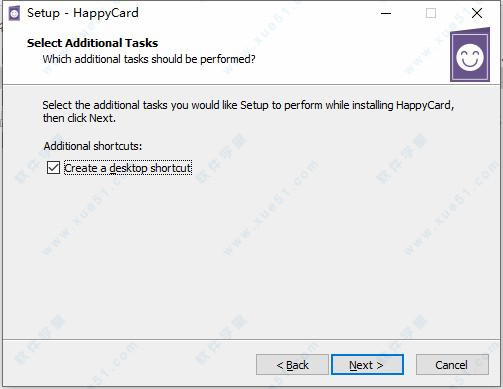Click the 'then click Next.' instruction line
Screen dimensions: 503x389
click(x=79, y=118)
